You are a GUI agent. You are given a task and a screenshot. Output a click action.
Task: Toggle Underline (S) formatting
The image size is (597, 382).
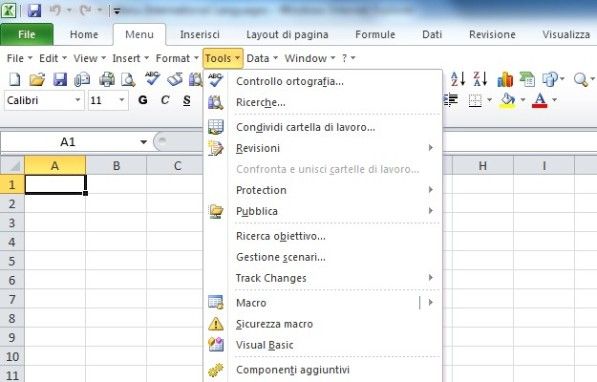(x=187, y=100)
